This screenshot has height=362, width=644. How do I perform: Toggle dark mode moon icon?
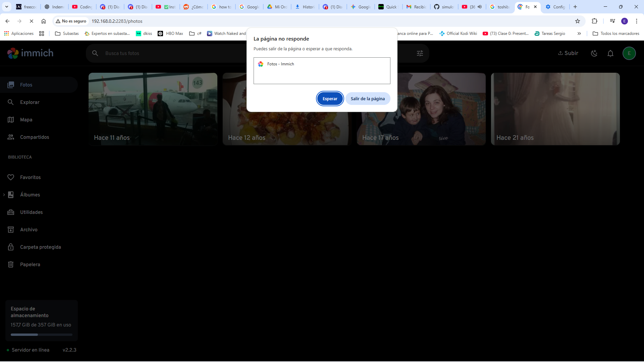tap(594, 53)
